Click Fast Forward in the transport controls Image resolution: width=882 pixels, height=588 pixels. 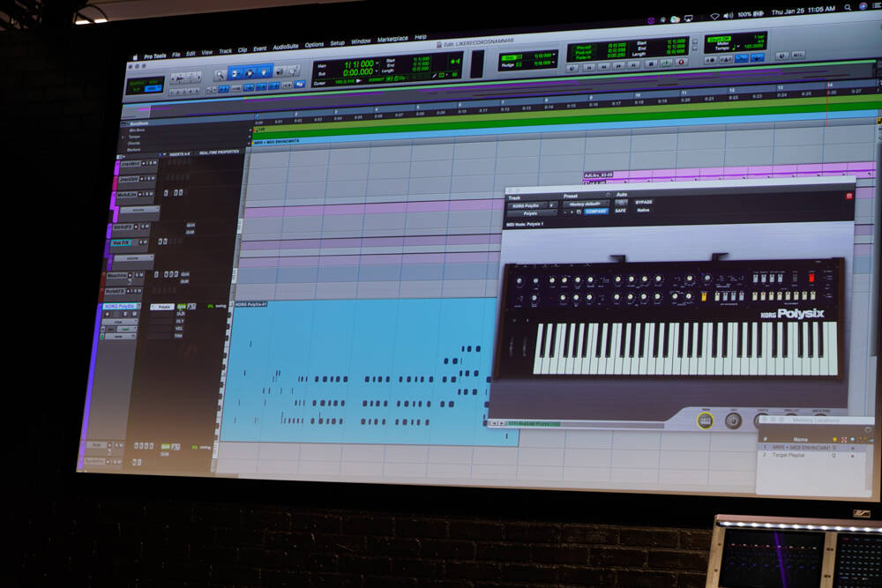[x=618, y=66]
